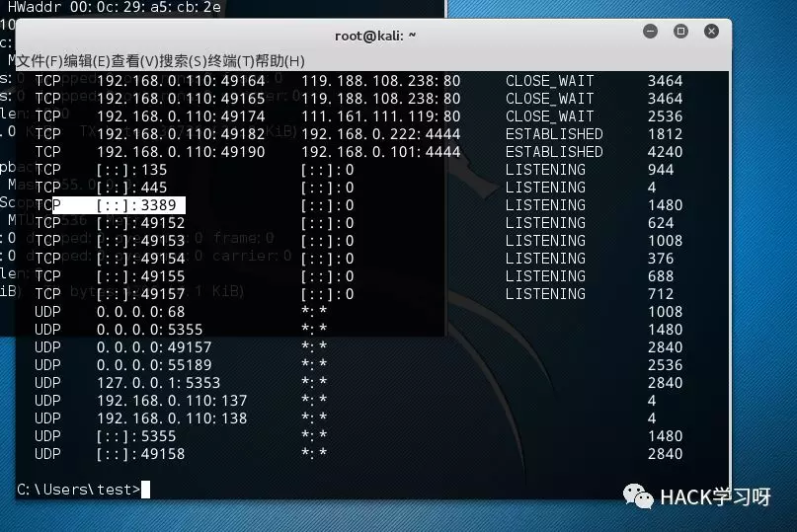797x532 pixels.
Task: Open the 编辑(E) menu
Action: coord(87,61)
